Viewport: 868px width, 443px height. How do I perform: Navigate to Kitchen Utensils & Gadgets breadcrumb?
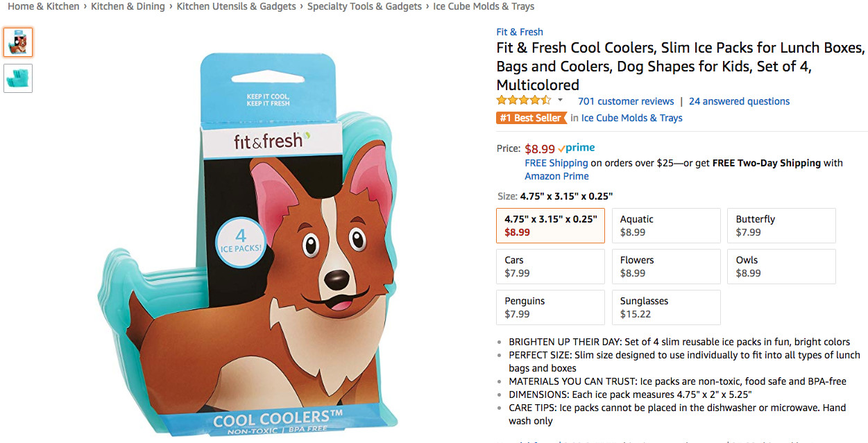236,6
